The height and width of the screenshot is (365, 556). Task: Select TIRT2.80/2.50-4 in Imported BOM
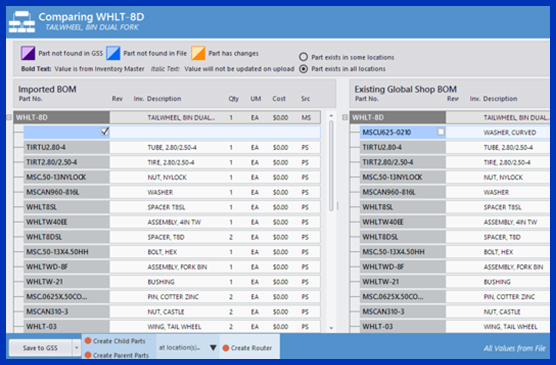pos(66,162)
